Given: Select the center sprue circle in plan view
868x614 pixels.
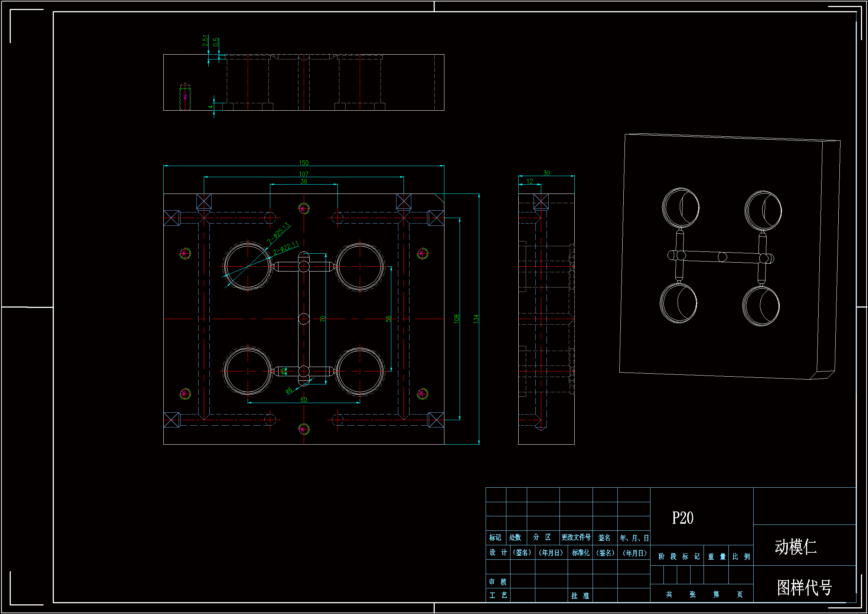Looking at the screenshot, I should coord(304,319).
